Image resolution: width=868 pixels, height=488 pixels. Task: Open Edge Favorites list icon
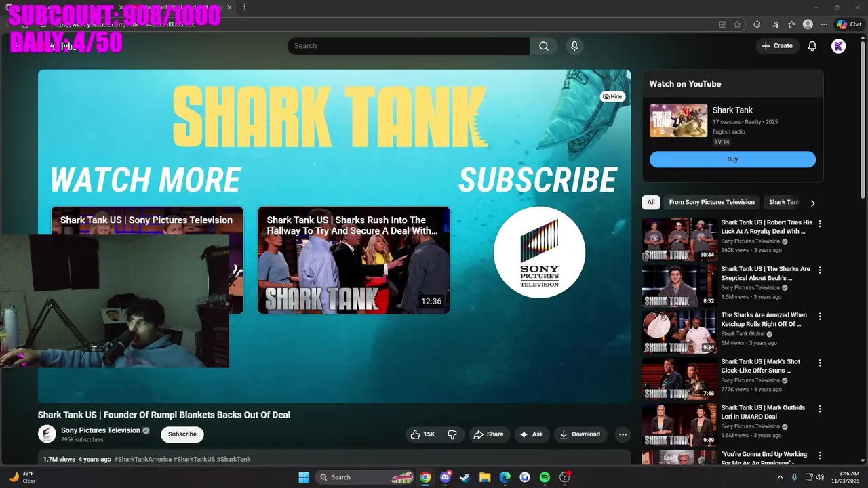pos(791,24)
